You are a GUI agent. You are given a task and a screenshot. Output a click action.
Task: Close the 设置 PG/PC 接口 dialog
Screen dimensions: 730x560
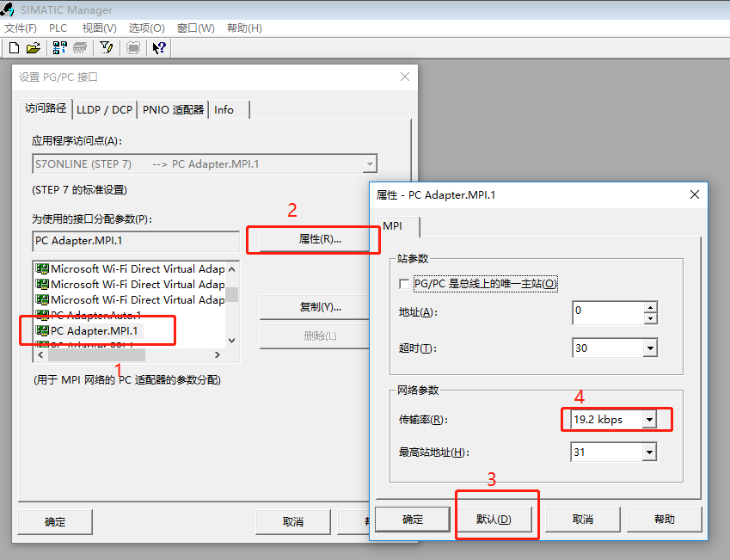click(405, 77)
